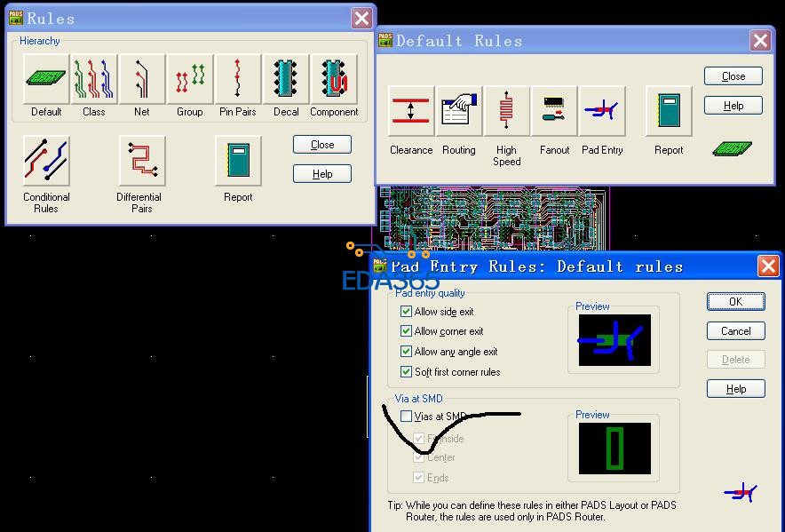This screenshot has width=785, height=532.
Task: Toggle Allow any angle exit checkbox
Action: 406,351
